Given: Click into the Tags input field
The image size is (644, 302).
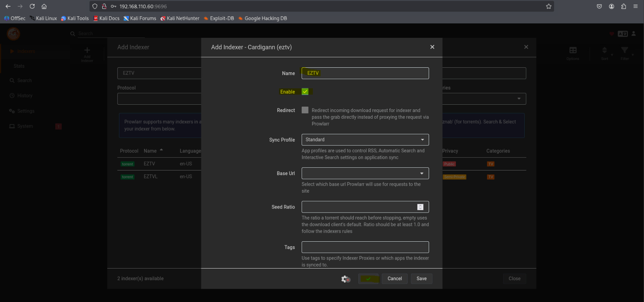Looking at the screenshot, I should point(365,247).
